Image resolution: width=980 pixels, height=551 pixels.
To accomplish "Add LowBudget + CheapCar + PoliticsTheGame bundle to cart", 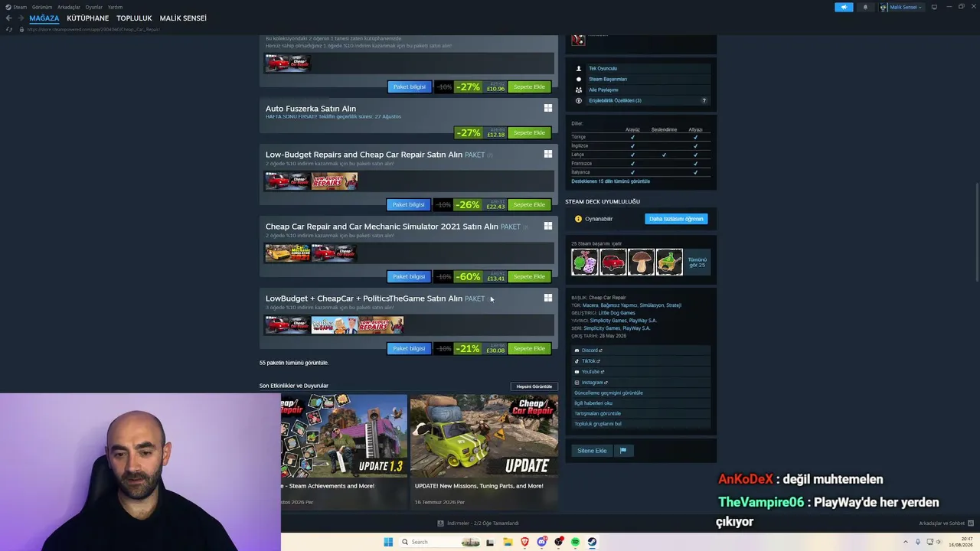I will coord(529,348).
